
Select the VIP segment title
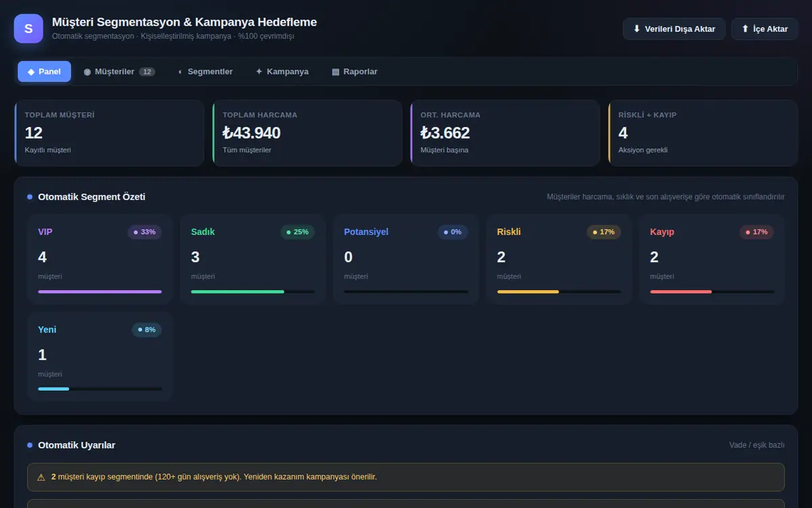pyautogui.click(x=45, y=232)
